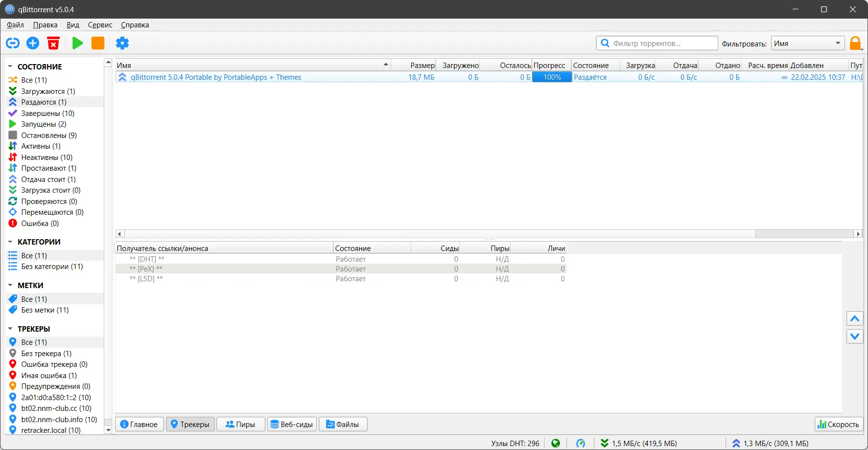This screenshot has width=868, height=450.
Task: Click the green Start torrent play icon
Action: 77,43
